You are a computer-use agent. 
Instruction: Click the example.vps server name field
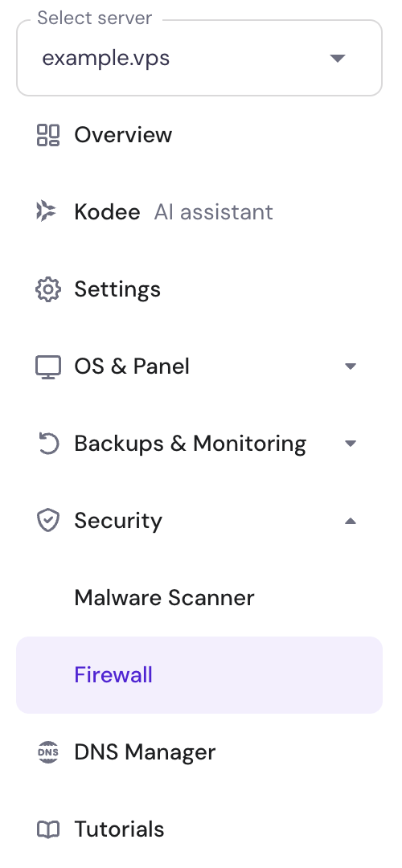pyautogui.click(x=199, y=58)
